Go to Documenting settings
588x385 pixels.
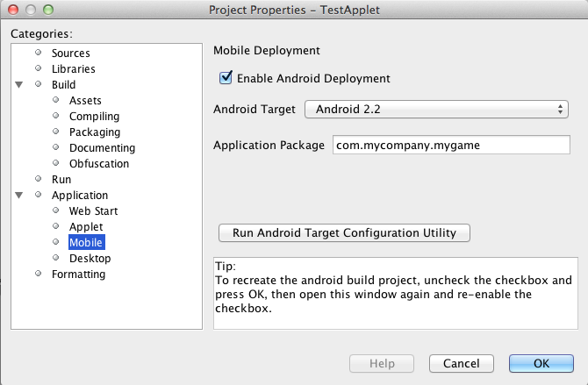point(102,148)
